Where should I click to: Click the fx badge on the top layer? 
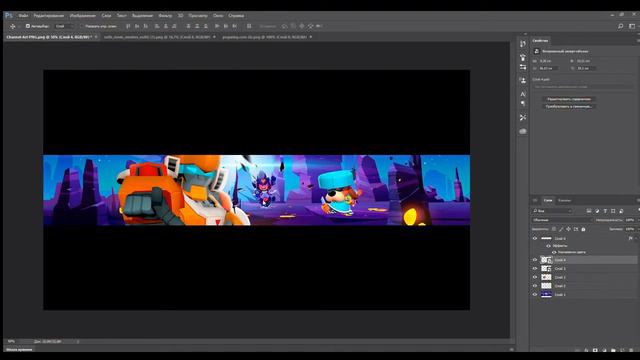(x=631, y=238)
